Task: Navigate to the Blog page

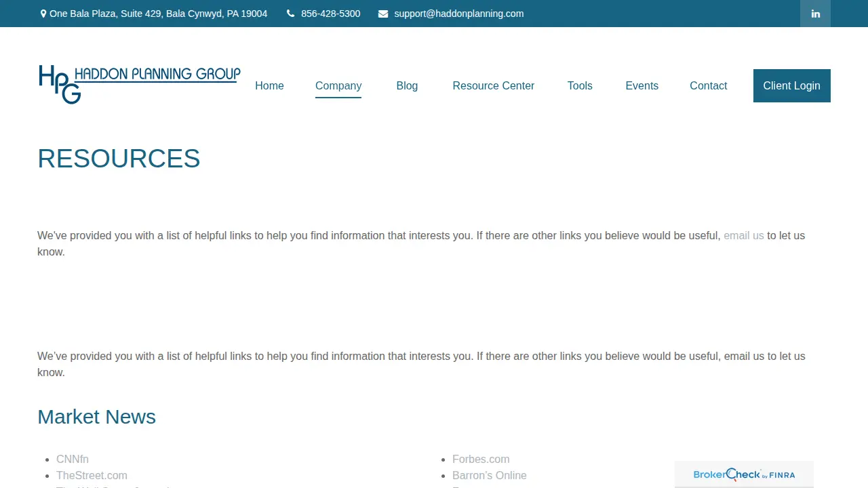Action: tap(407, 85)
